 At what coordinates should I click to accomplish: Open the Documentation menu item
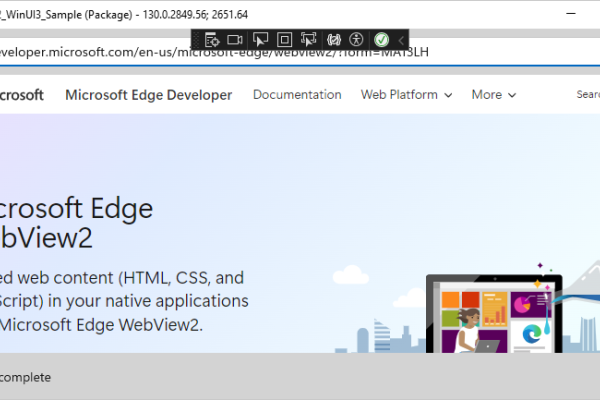tap(297, 95)
